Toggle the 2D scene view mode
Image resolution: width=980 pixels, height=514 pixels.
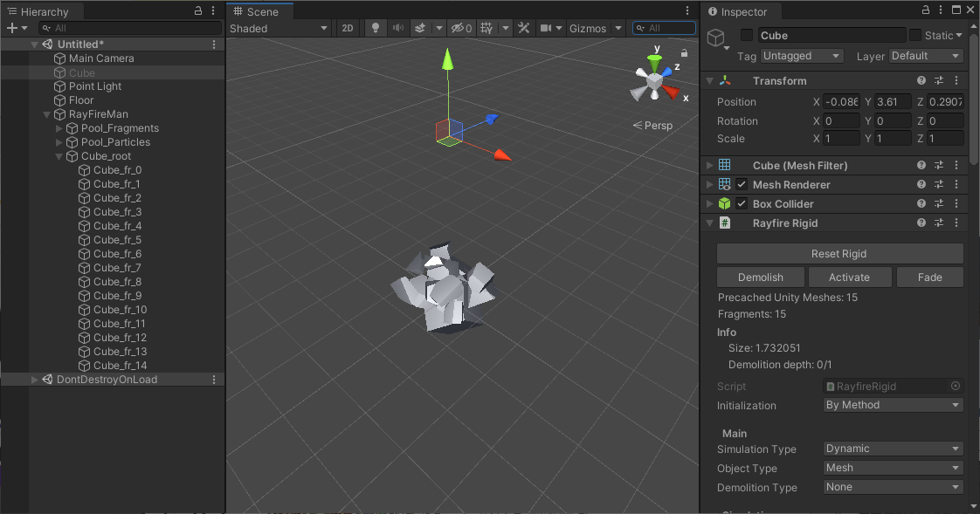(348, 28)
